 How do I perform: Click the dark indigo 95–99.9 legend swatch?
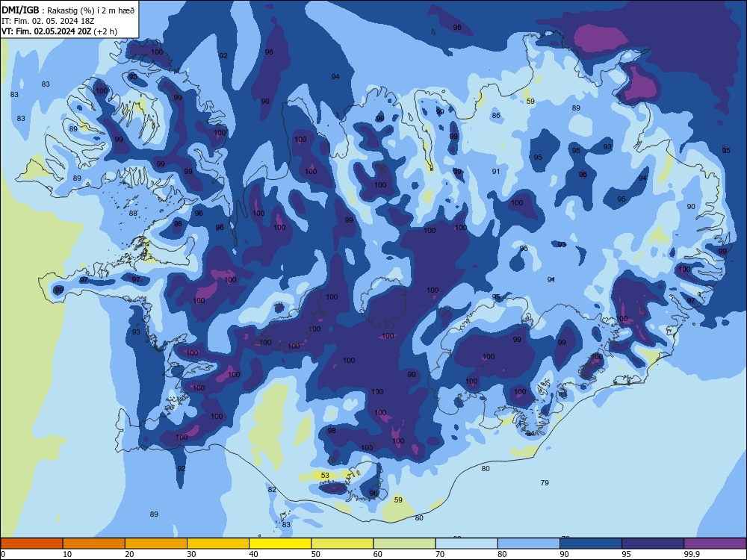pyautogui.click(x=653, y=544)
